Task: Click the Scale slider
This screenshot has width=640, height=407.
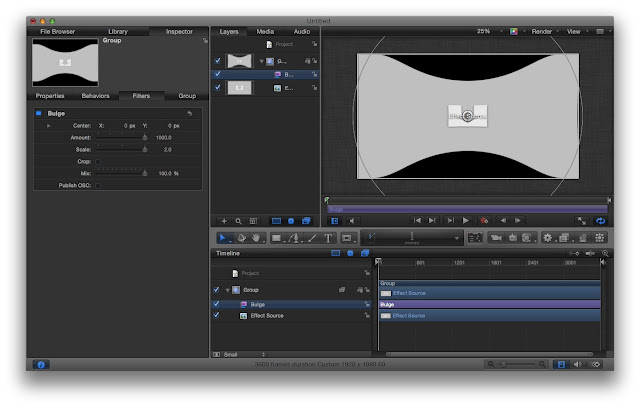Action: (x=122, y=150)
